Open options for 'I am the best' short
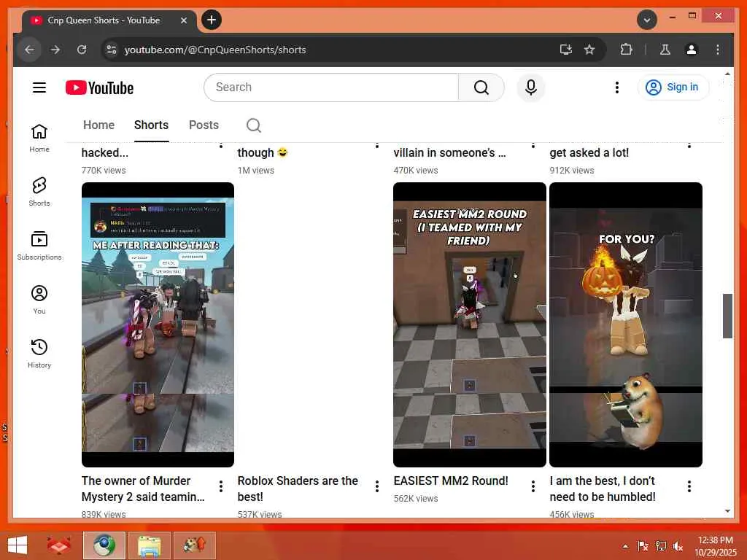The width and height of the screenshot is (747, 560). (689, 486)
